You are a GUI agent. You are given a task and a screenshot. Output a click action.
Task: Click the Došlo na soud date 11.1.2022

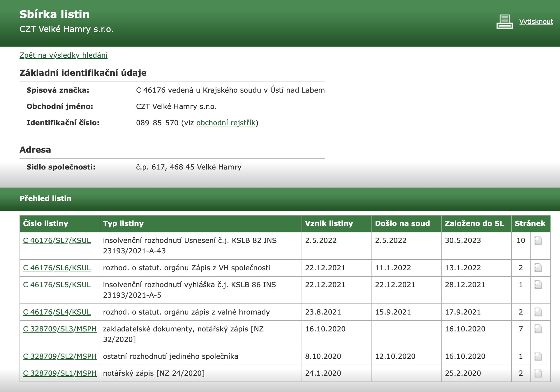pyautogui.click(x=393, y=268)
